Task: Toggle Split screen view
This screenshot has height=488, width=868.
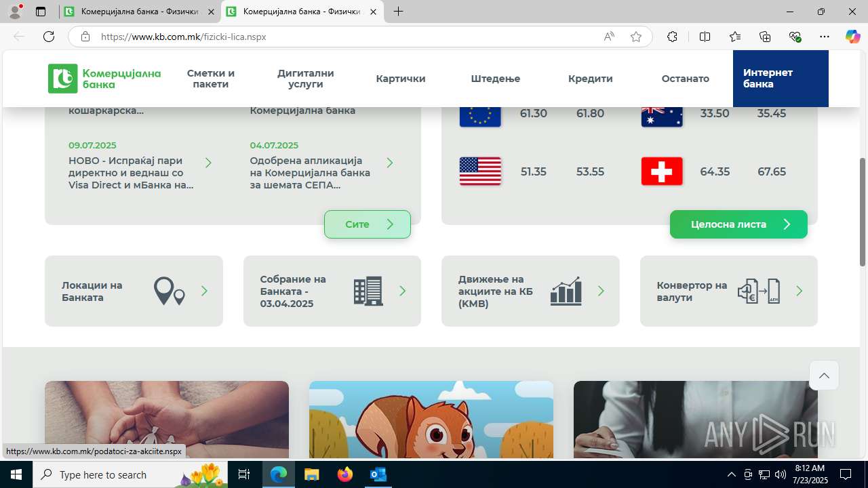Action: 705,37
